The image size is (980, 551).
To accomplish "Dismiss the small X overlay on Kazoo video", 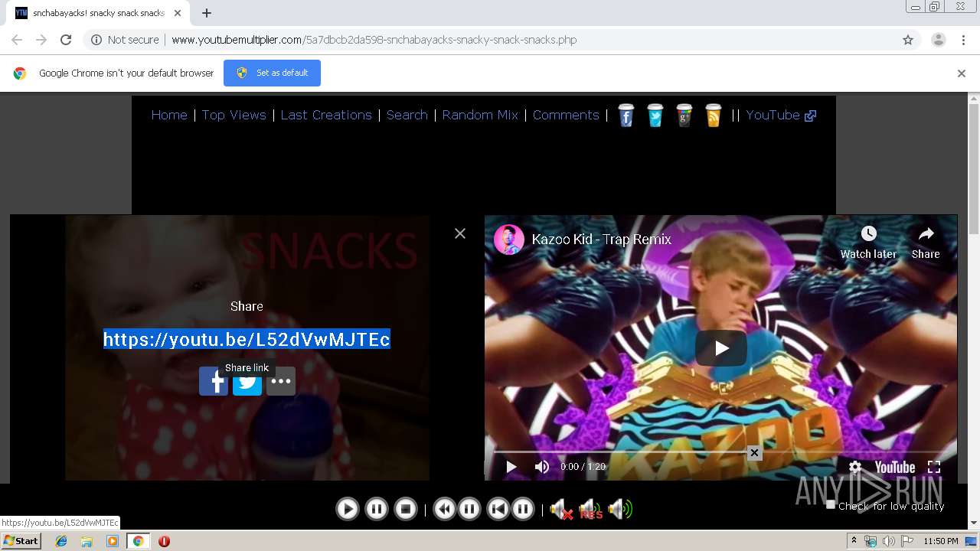I will click(754, 453).
